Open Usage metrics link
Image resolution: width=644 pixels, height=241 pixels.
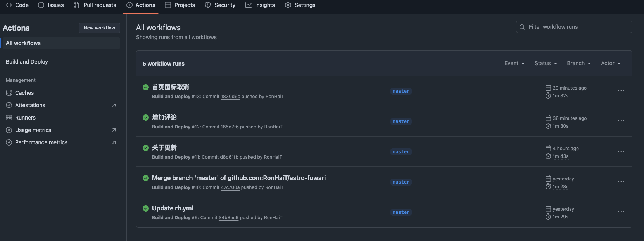pyautogui.click(x=60, y=130)
